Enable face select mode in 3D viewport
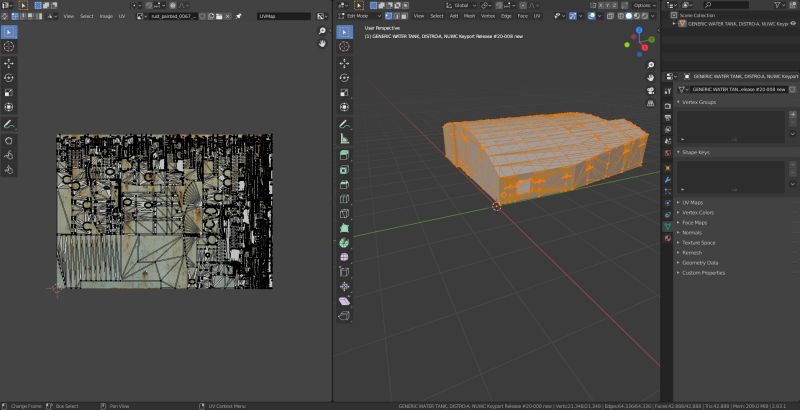The height and width of the screenshot is (410, 800). coord(404,16)
